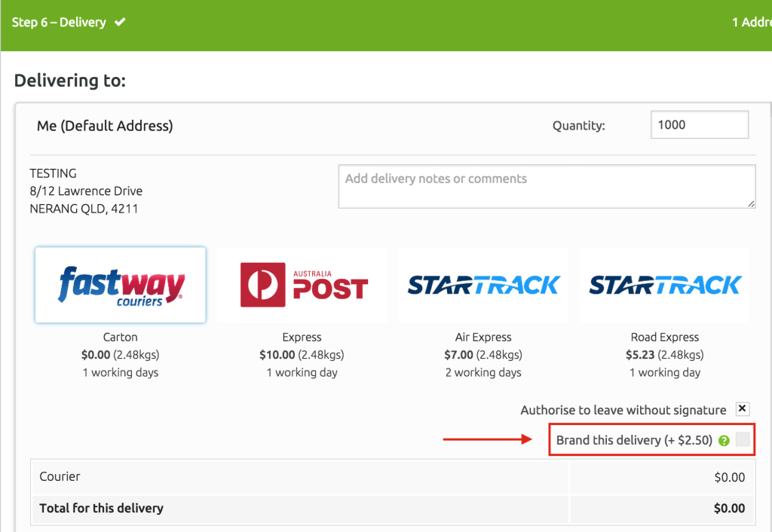
Task: Select the Express $10.00 shipping option text
Action: pyautogui.click(x=302, y=354)
